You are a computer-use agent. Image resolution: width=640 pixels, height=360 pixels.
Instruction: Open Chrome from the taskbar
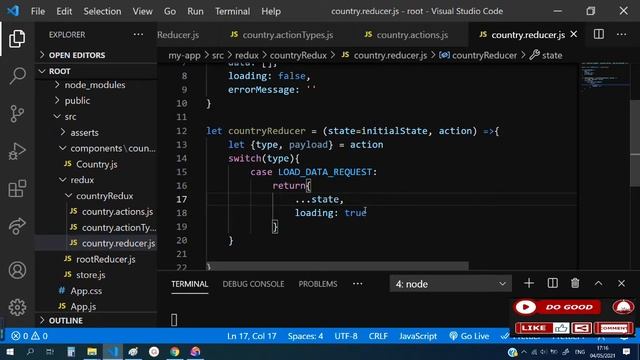(175, 351)
